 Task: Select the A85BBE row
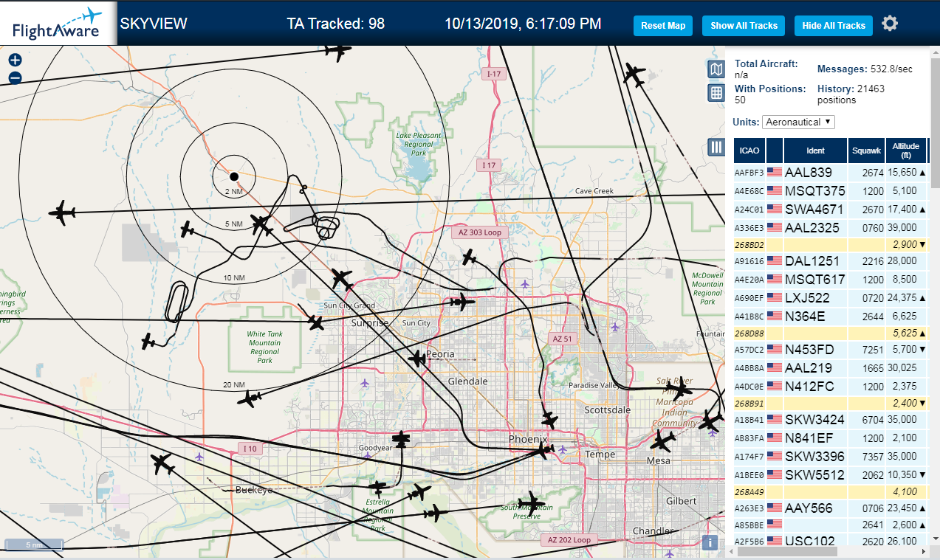point(831,525)
